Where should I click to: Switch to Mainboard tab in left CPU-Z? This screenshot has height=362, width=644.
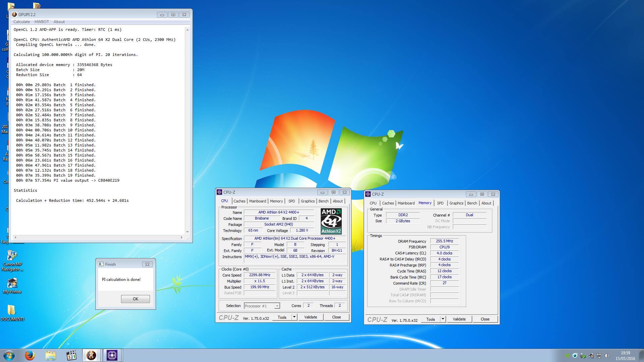pos(258,201)
